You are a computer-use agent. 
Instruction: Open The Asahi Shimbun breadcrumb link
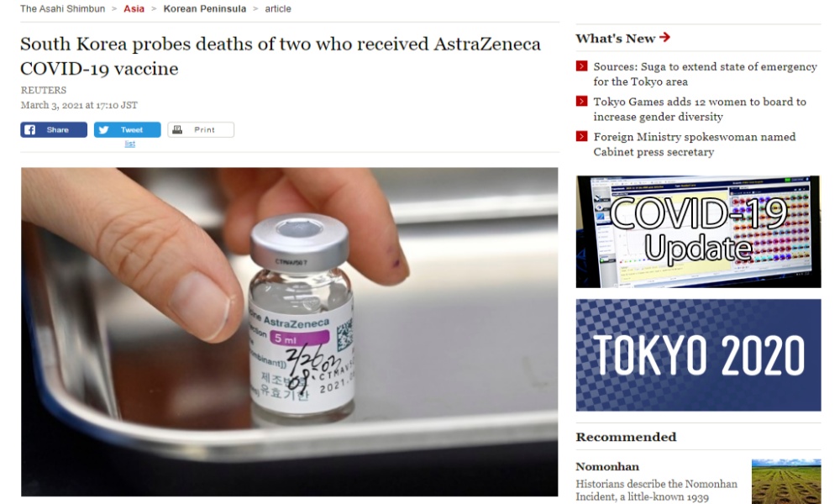(x=63, y=8)
